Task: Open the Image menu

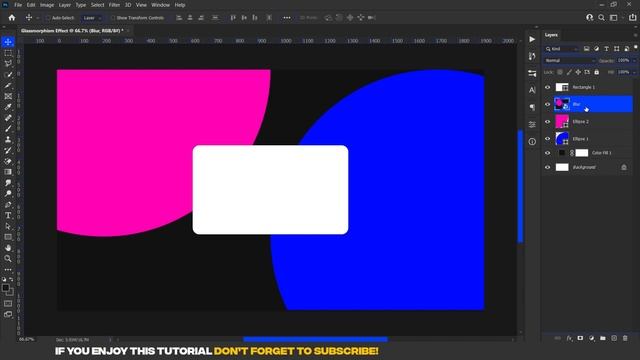Action: (47, 5)
